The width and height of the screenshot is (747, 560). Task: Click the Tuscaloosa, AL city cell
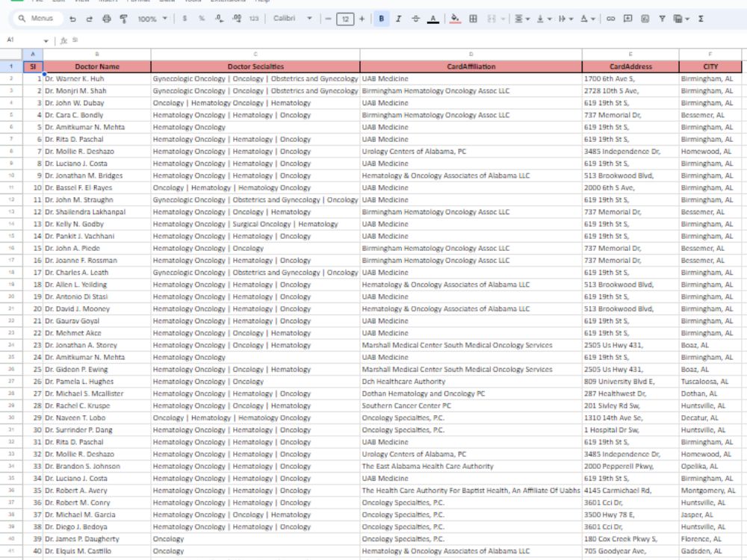(710, 382)
